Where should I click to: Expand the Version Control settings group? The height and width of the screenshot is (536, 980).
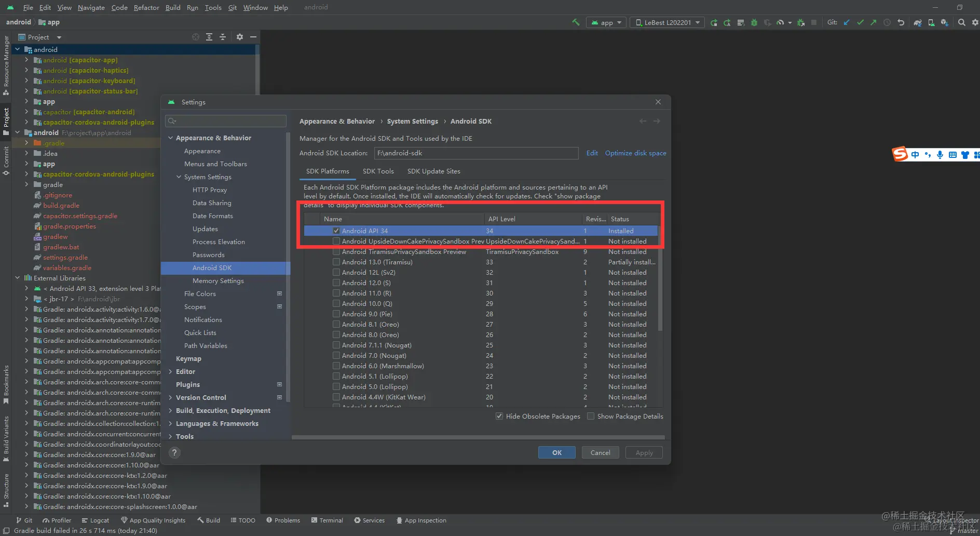[x=170, y=398]
